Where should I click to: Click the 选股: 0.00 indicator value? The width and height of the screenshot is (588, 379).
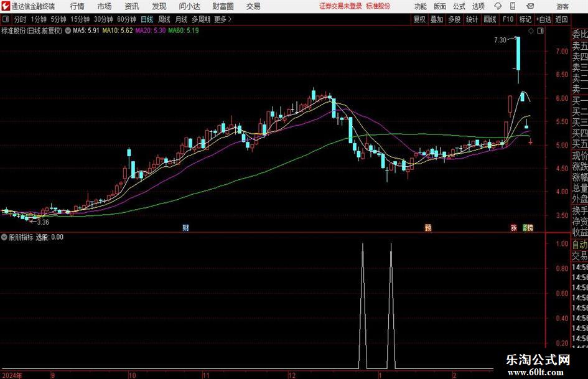click(x=50, y=237)
